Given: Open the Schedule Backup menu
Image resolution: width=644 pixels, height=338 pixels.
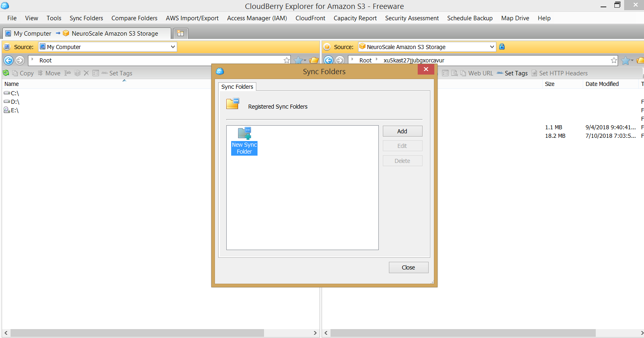Looking at the screenshot, I should (x=470, y=18).
